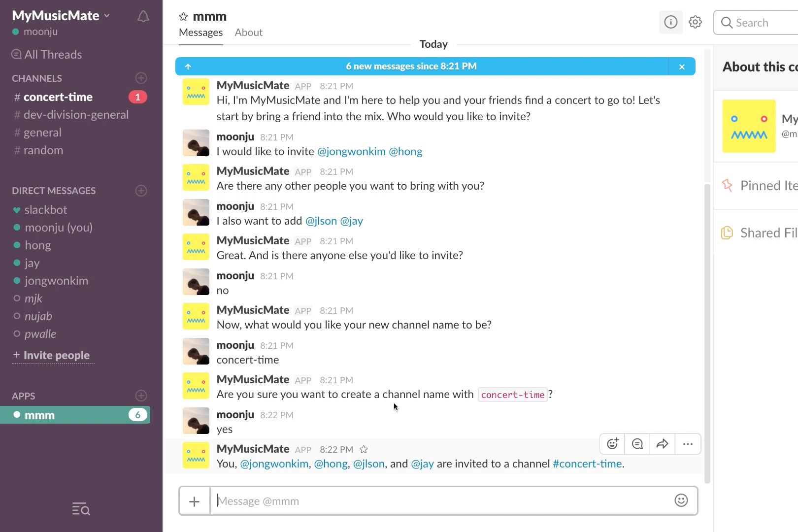Click @jongwonkim mention in last message
Viewport: 798px width, 532px height.
[x=274, y=464]
